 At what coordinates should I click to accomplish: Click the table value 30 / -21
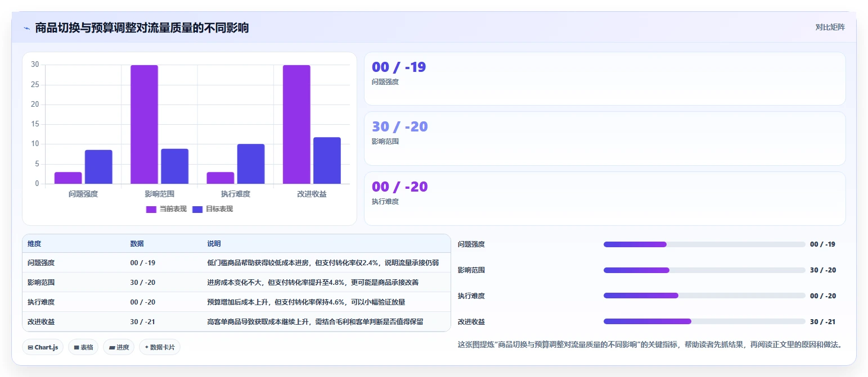click(x=143, y=321)
